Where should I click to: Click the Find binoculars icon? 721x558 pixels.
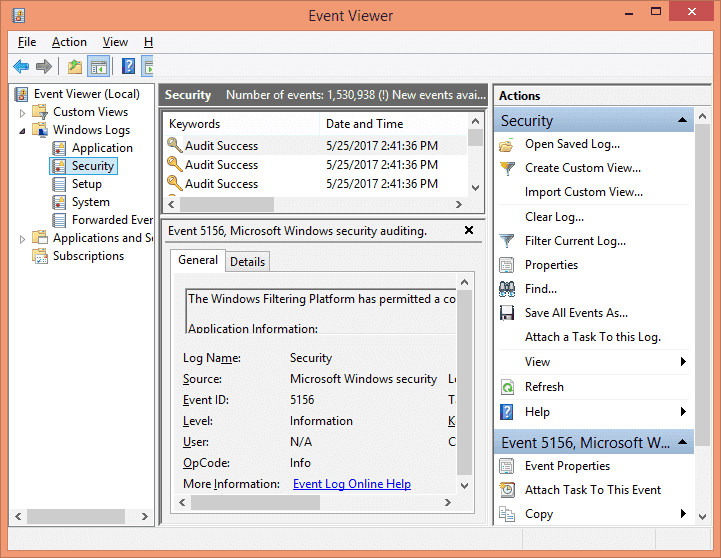click(507, 289)
